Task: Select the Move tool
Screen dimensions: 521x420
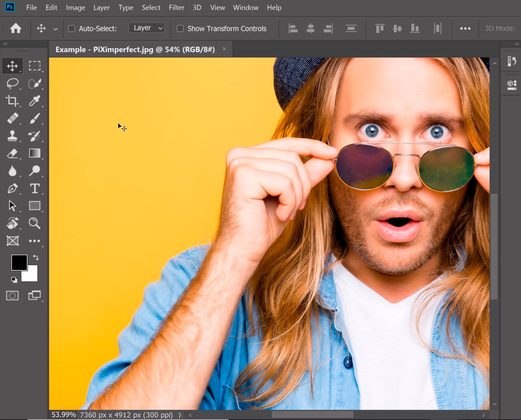Action: (x=12, y=66)
